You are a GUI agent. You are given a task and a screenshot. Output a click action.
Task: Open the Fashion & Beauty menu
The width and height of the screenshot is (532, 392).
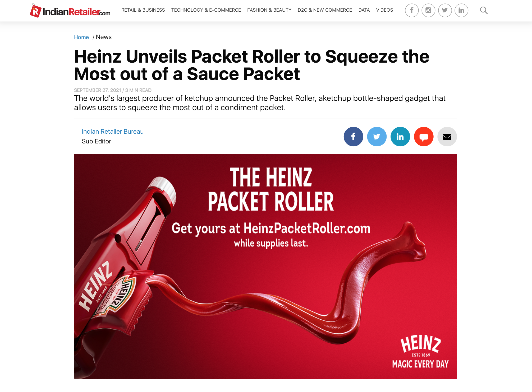pos(269,10)
